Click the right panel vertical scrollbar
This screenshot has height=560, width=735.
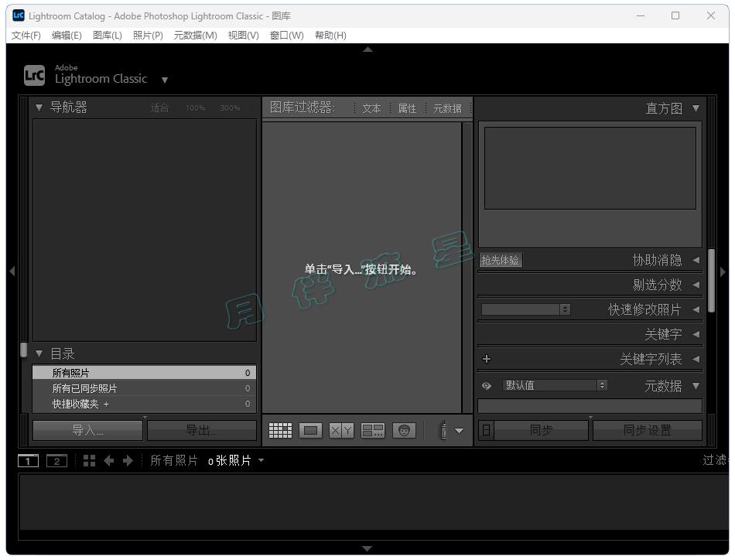711,271
